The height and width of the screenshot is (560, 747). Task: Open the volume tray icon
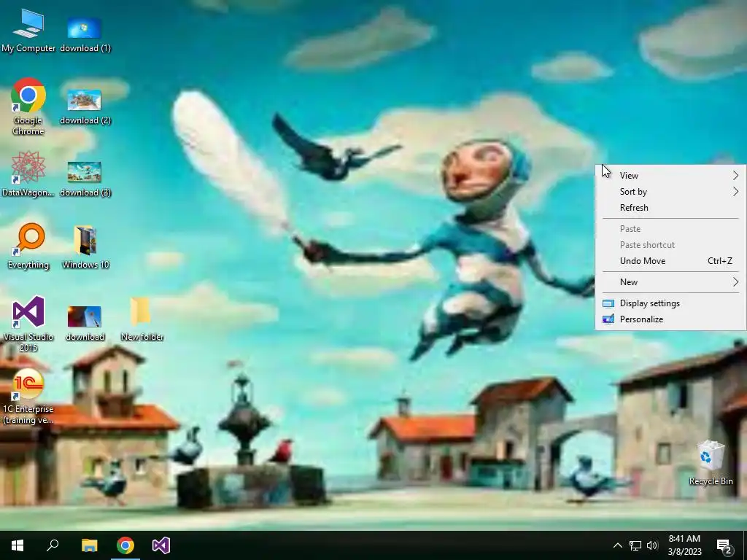[652, 545]
